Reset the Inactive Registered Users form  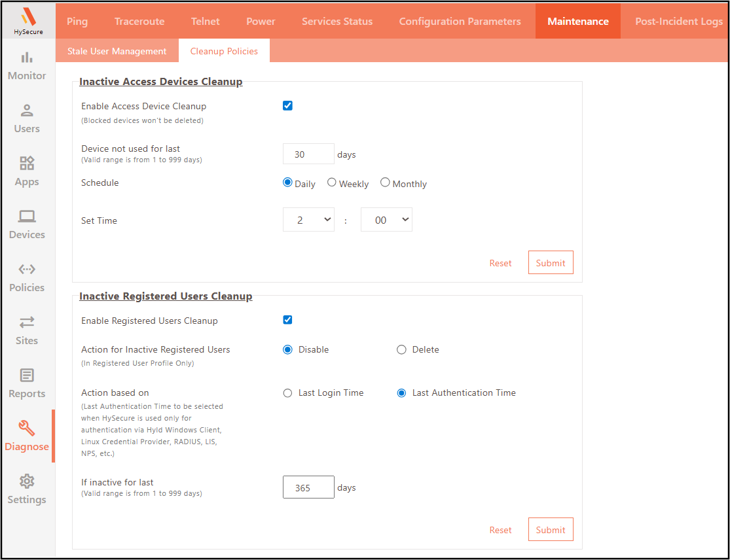[x=500, y=530]
